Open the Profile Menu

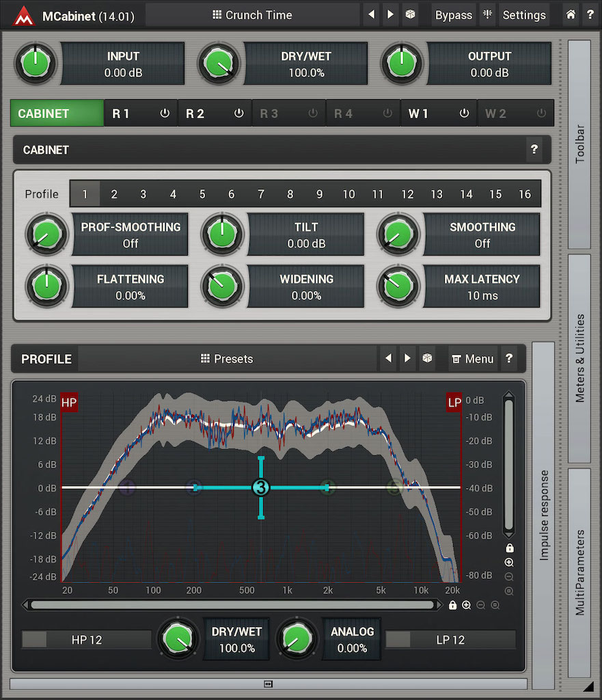tap(473, 358)
